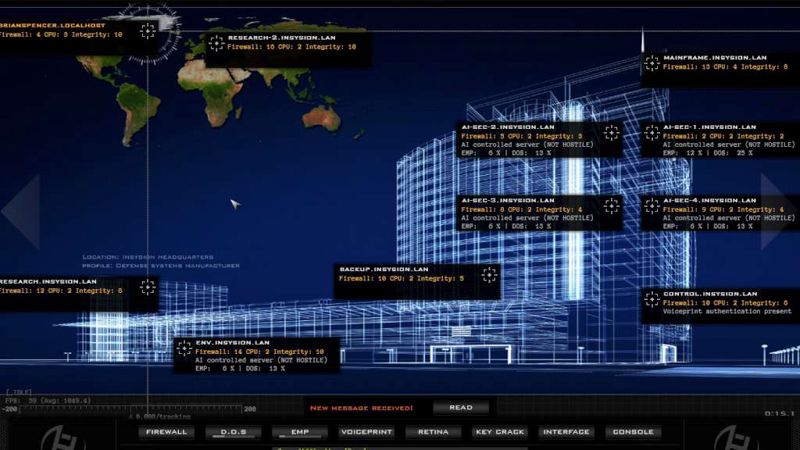Select the AI-SEC-2.INSYSION.LAN crosshair icon

pyautogui.click(x=612, y=133)
